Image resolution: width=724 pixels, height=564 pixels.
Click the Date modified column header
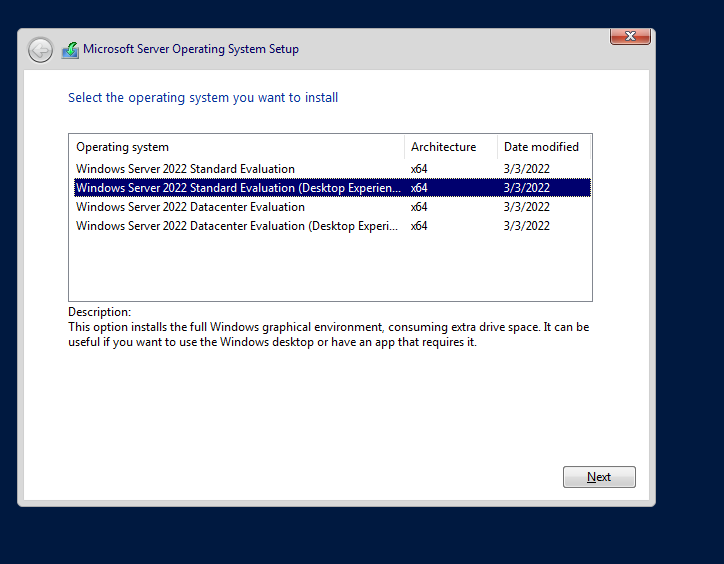click(541, 147)
